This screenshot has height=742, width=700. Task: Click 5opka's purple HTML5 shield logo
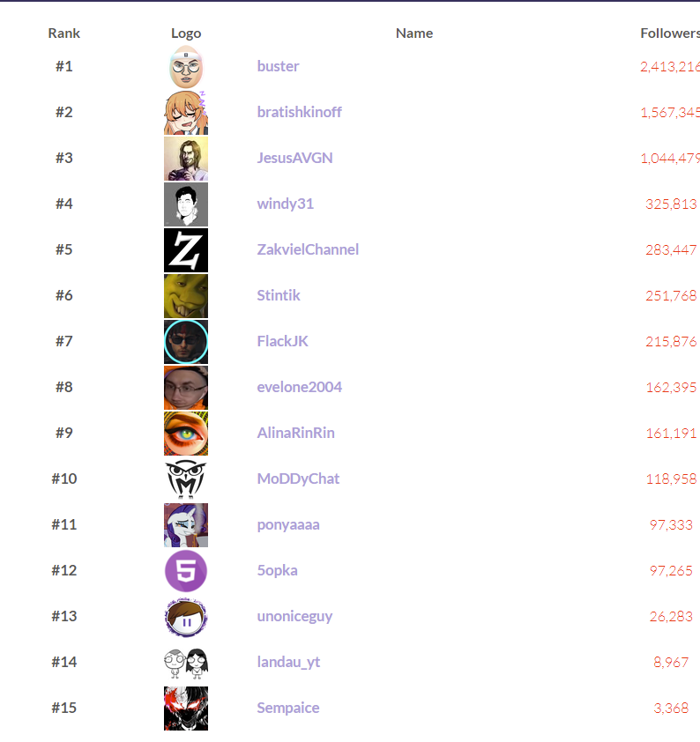pos(186,571)
